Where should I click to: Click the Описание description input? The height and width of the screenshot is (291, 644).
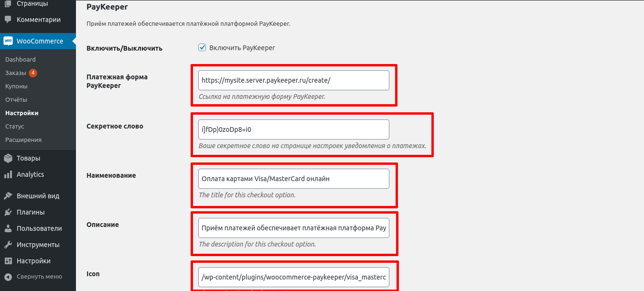293,228
